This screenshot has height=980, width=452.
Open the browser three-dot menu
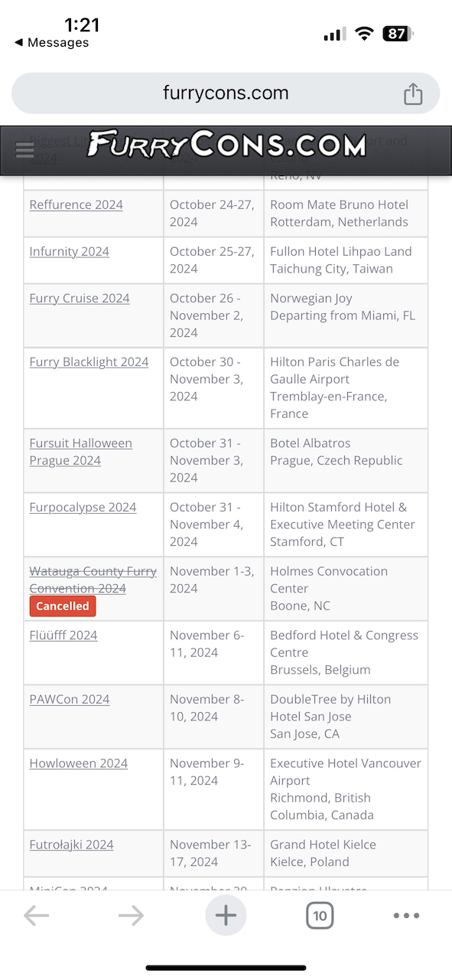coord(406,916)
